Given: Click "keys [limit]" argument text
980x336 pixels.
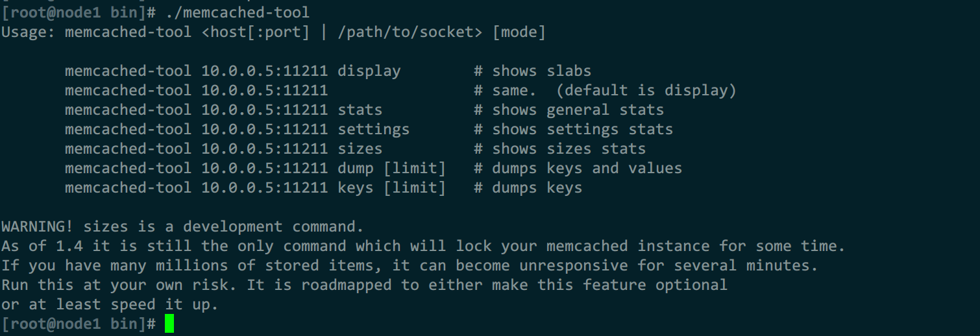Looking at the screenshot, I should pos(391,187).
